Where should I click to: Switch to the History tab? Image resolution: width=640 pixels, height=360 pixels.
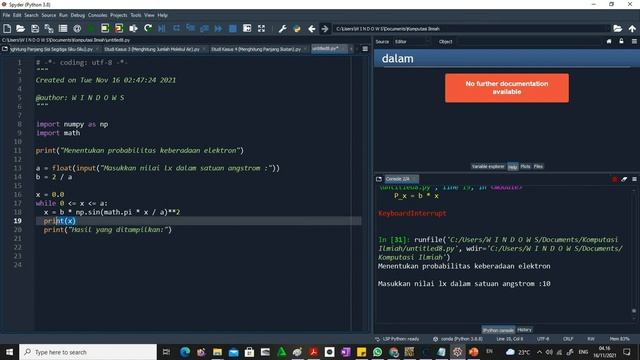524,330
